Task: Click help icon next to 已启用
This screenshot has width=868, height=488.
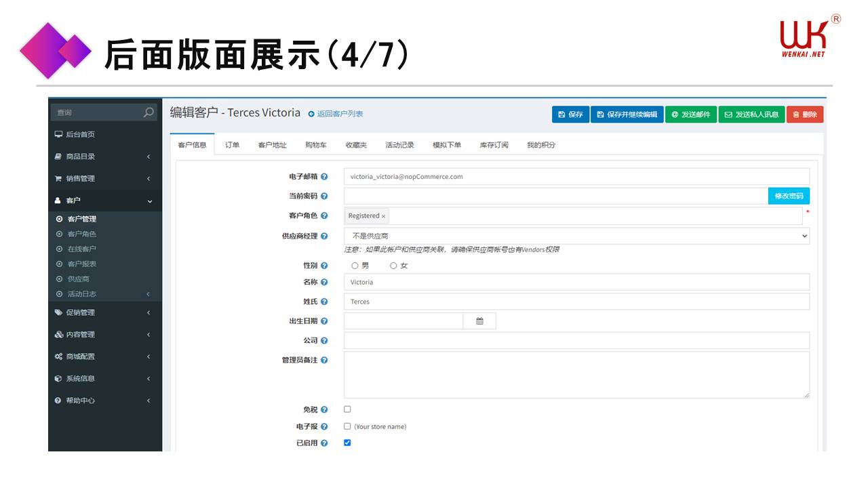Action: click(324, 443)
